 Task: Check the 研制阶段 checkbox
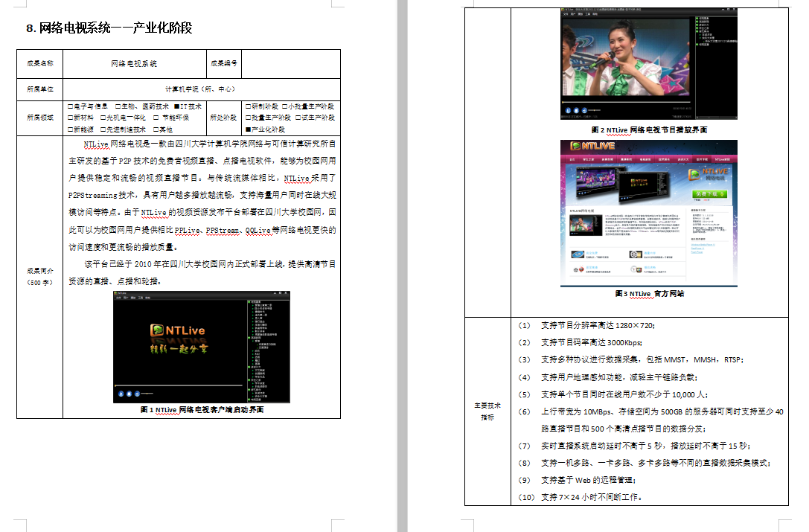[248, 106]
